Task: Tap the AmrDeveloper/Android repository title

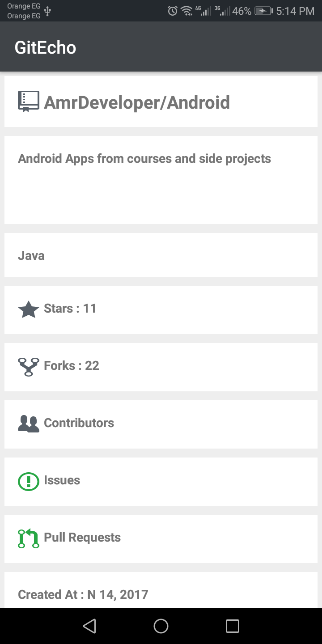Action: coord(137,102)
